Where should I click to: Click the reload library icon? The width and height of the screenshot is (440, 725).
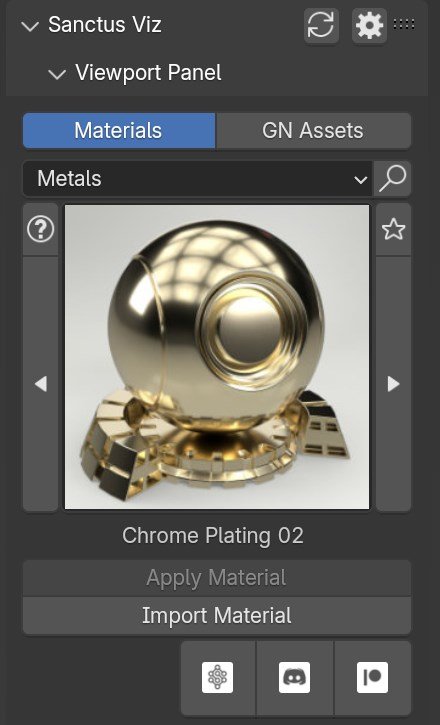pos(321,26)
